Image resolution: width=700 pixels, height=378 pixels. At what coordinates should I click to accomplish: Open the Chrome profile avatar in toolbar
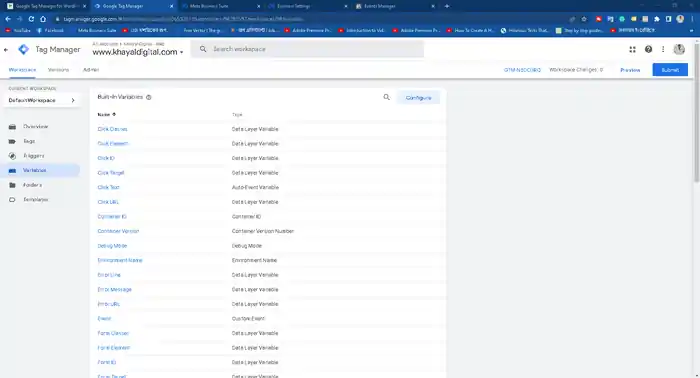pyautogui.click(x=680, y=19)
